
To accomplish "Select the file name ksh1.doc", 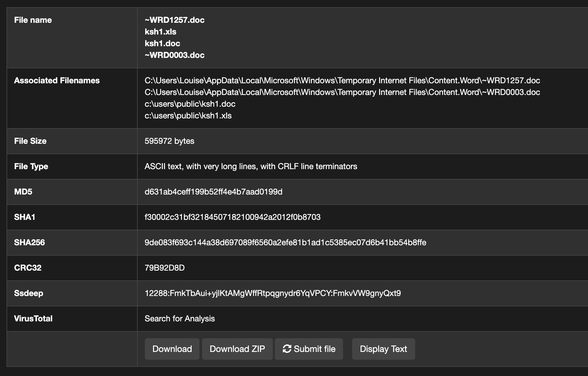I will (162, 43).
